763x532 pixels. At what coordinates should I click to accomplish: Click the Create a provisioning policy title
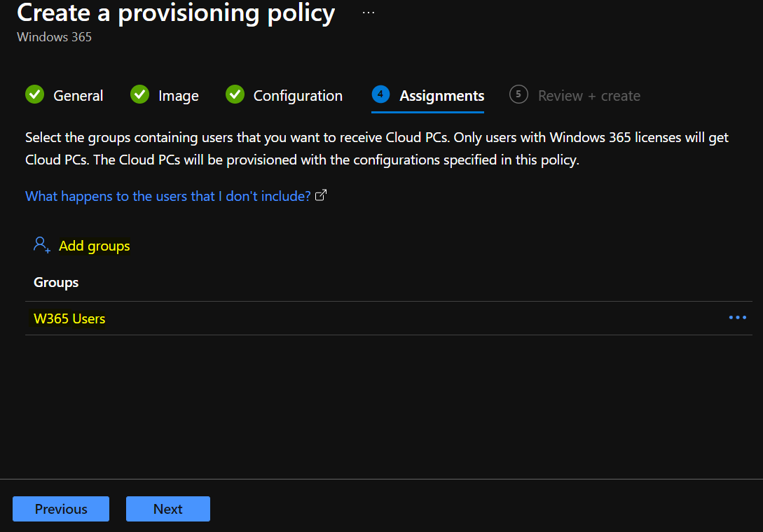[x=176, y=13]
